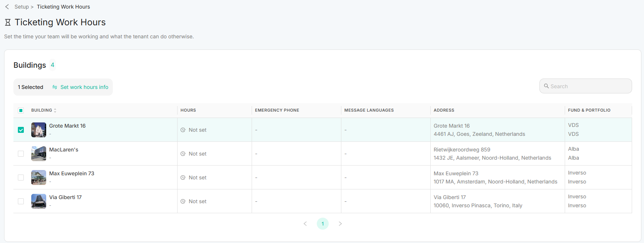The height and width of the screenshot is (243, 644).
Task: Sort by the Building column arrows
Action: [55, 111]
